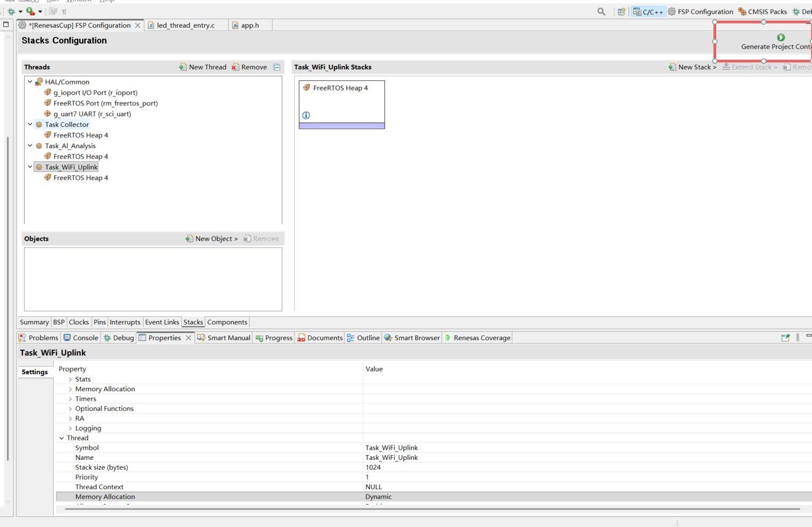Select g_uart7 UART (r_sci_uart) item
This screenshot has width=812, height=527.
click(x=92, y=114)
